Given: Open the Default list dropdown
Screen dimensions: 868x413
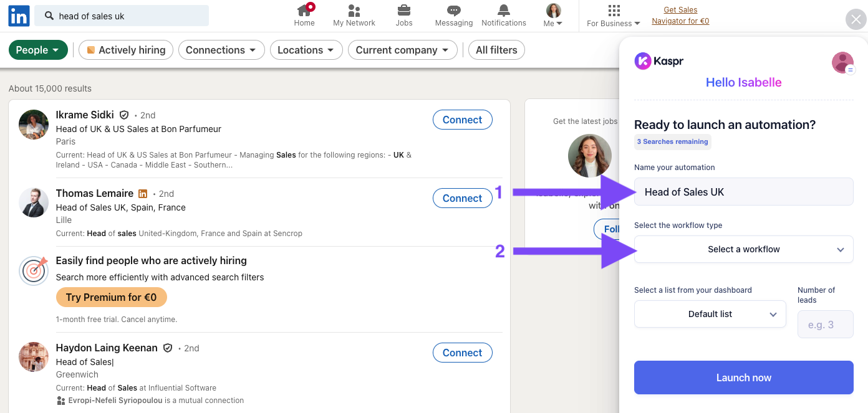Looking at the screenshot, I should (x=711, y=314).
